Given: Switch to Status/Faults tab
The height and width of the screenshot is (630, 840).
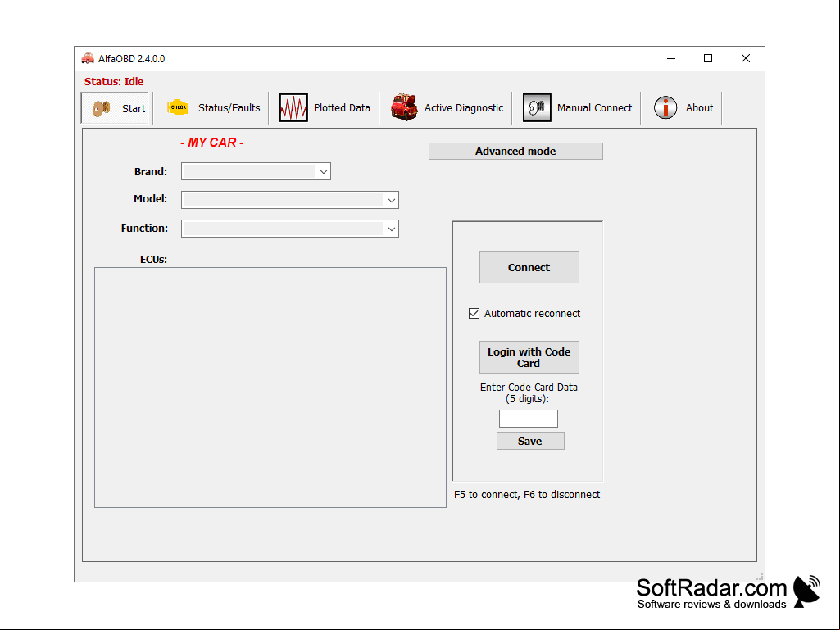Looking at the screenshot, I should [x=213, y=107].
